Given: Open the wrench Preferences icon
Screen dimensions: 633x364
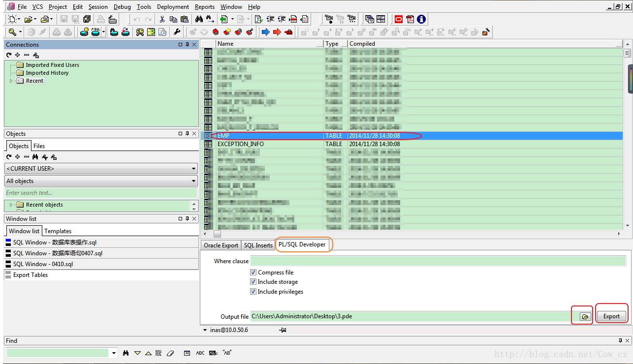Looking at the screenshot, I should click(x=177, y=32).
